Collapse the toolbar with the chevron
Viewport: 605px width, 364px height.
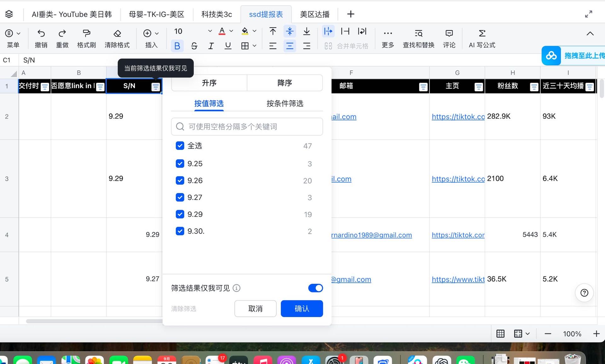(x=590, y=34)
